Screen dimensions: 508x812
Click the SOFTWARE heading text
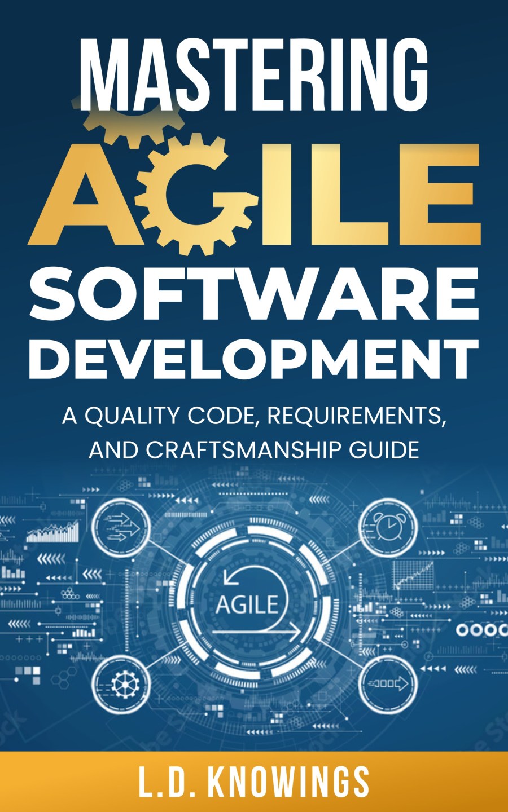click(x=254, y=293)
